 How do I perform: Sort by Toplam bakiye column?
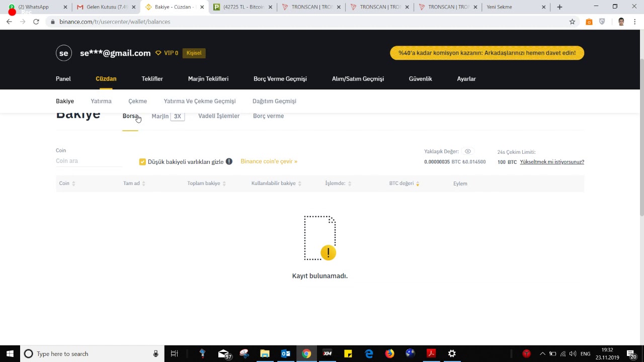(224, 184)
